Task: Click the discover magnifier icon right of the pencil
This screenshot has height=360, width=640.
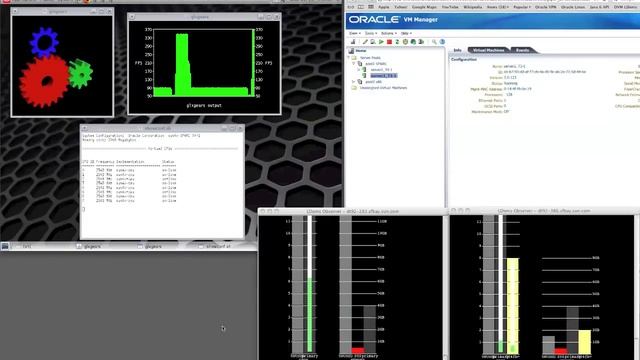Action: 373,42
